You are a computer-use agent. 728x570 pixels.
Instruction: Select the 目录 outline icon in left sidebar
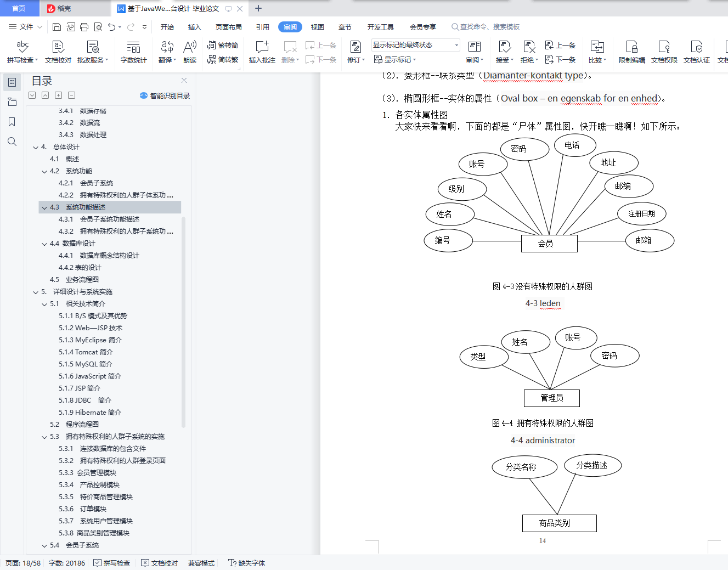point(12,82)
